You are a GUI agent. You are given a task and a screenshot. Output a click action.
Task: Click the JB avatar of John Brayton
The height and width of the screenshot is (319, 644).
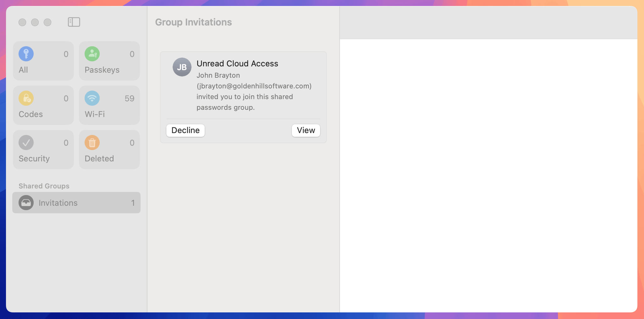pos(182,67)
